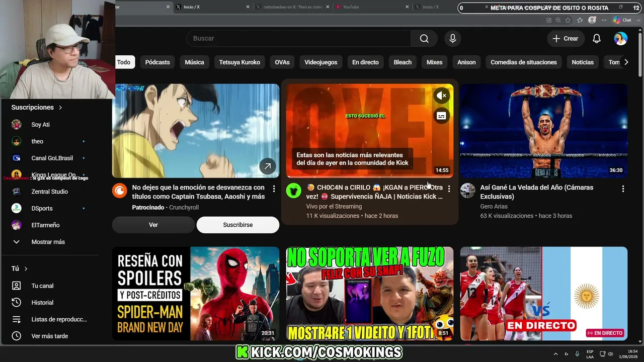Click the Buscar search field
The image size is (644, 362).
coord(298,39)
